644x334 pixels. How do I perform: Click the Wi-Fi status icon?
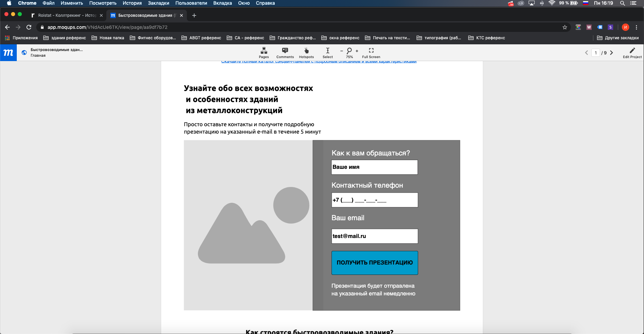[552, 3]
